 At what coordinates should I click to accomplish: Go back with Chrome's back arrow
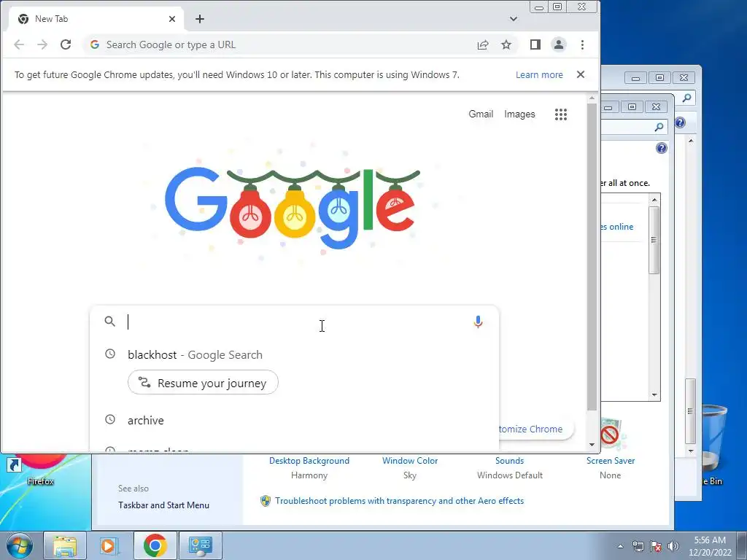pos(19,44)
